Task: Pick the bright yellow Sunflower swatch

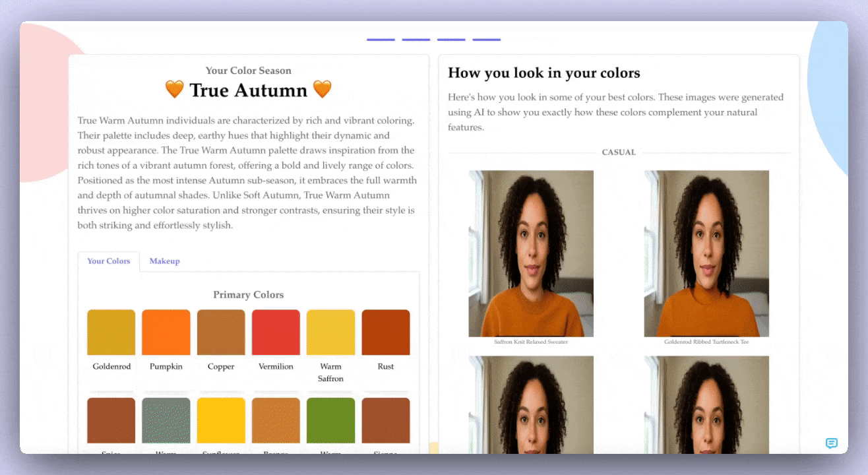Action: (221, 420)
